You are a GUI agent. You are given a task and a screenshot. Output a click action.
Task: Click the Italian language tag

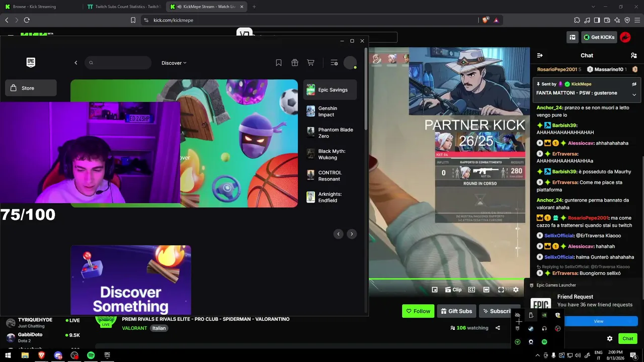(x=159, y=328)
